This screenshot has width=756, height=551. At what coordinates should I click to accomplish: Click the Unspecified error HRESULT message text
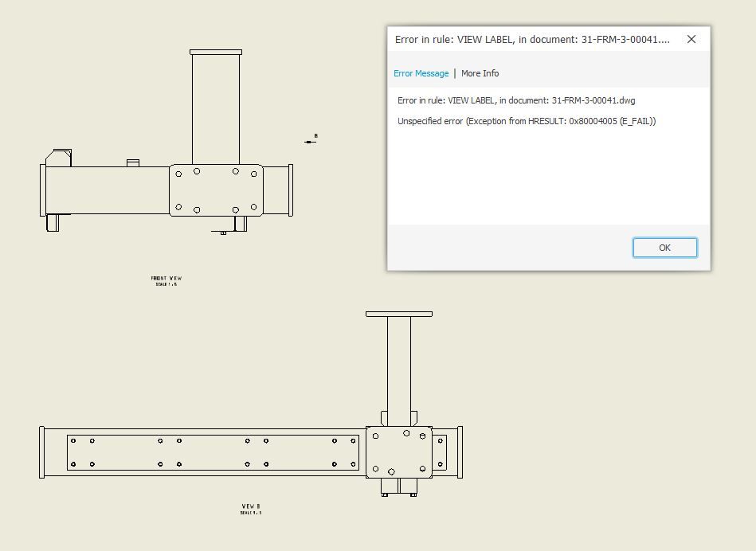[527, 121]
